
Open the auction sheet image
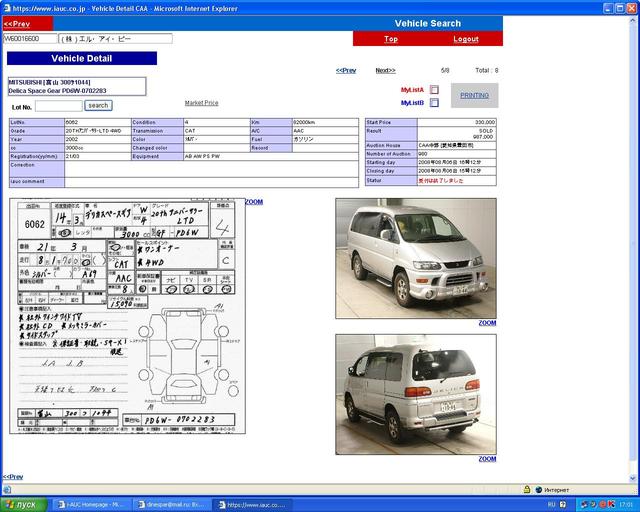pyautogui.click(x=127, y=316)
